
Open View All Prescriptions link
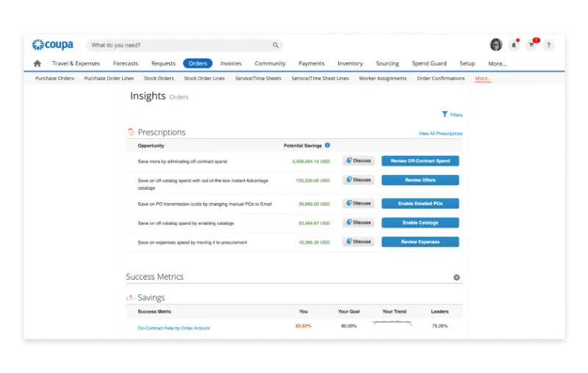[x=440, y=134]
